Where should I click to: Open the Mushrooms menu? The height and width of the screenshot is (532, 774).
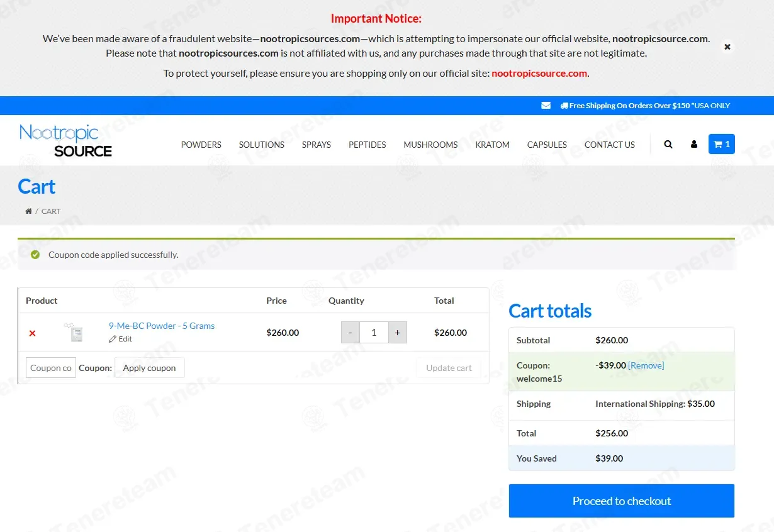[x=431, y=145]
